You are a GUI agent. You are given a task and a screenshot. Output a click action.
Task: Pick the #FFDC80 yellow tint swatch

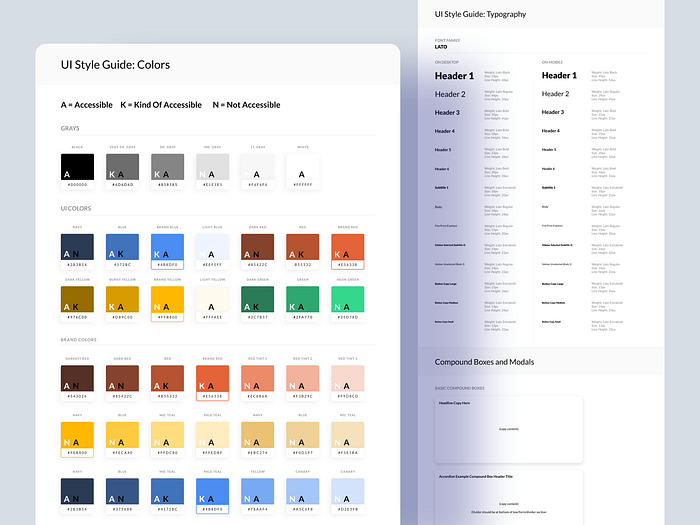[167, 440]
